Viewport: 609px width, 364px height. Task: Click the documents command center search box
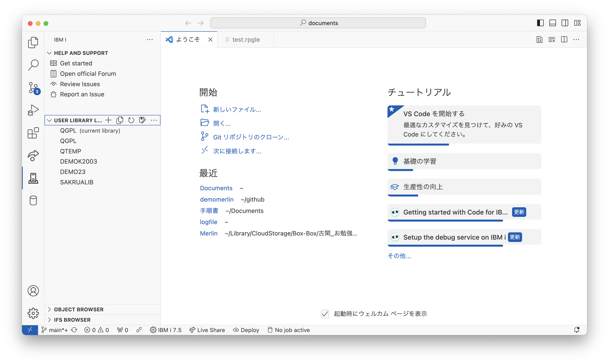tap(318, 23)
